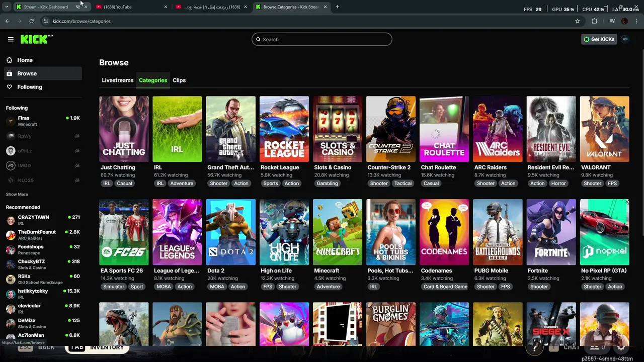Click the browser back arrow

[8, 21]
